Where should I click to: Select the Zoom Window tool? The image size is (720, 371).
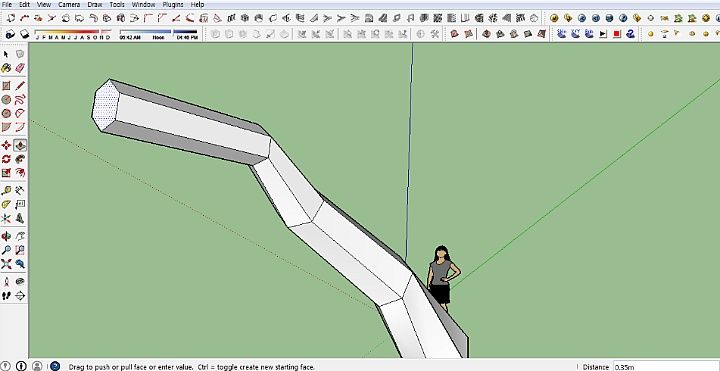pos(20,250)
